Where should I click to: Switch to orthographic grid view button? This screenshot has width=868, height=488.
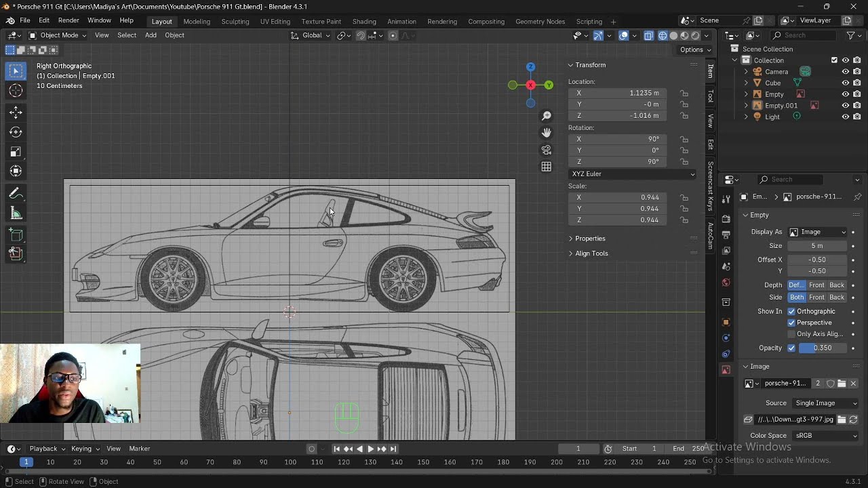547,167
